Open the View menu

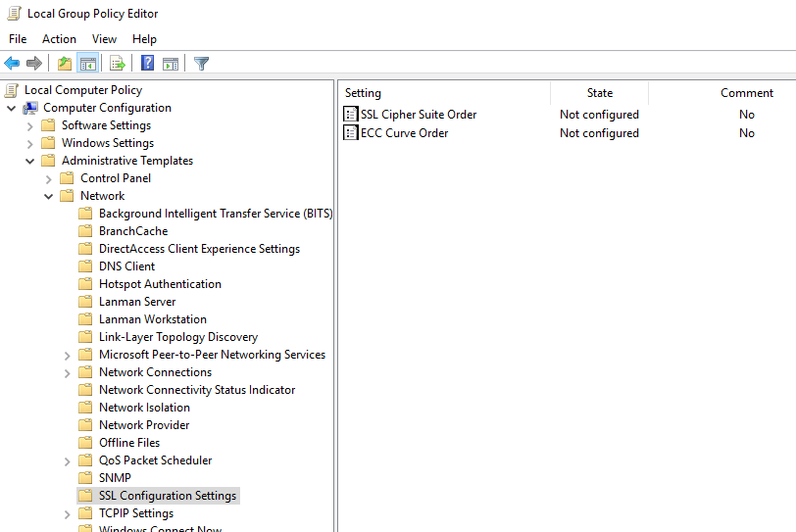[x=104, y=39]
